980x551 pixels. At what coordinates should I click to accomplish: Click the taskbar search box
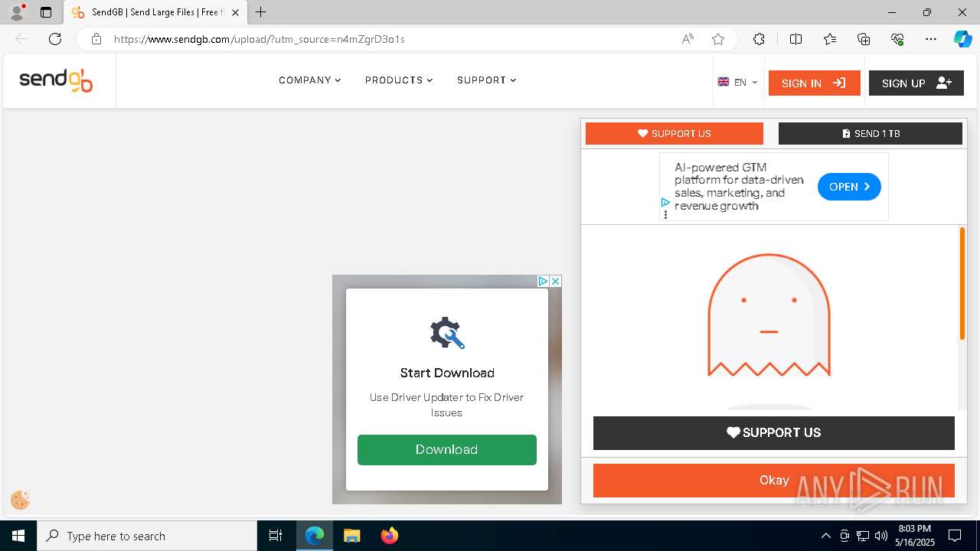coord(147,536)
